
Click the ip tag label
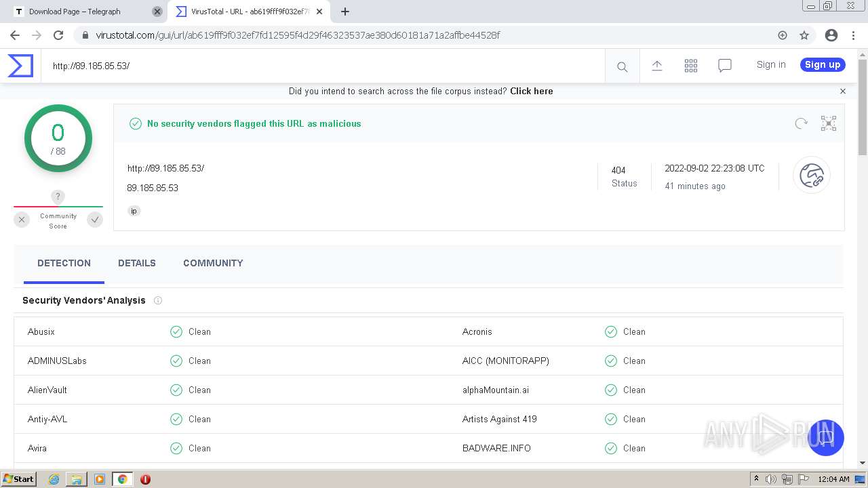[134, 211]
